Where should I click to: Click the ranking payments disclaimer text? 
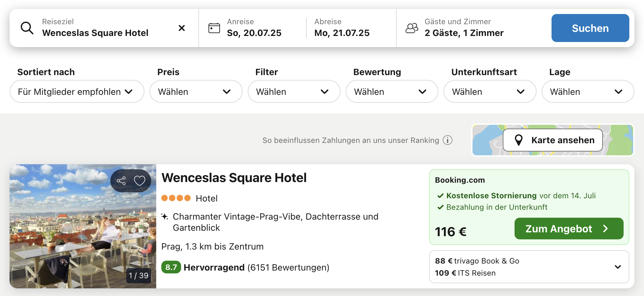click(x=351, y=140)
